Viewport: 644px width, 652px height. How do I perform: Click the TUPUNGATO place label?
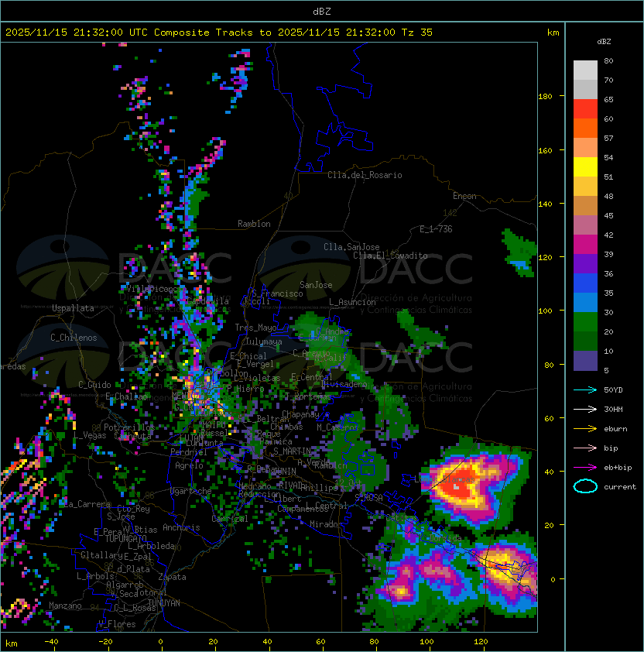tap(125, 538)
